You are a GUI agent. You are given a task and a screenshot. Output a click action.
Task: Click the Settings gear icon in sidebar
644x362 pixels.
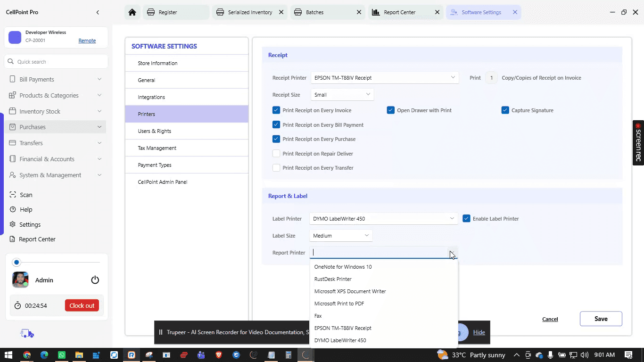(x=13, y=224)
